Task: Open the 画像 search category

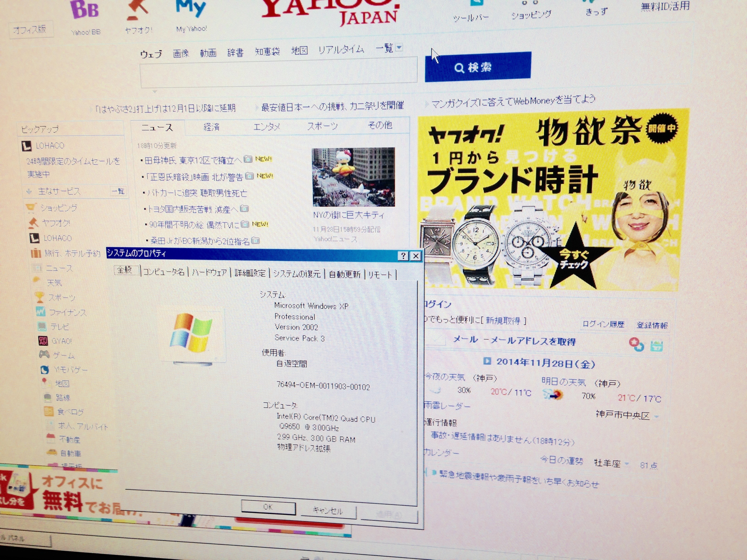Action: pos(181,53)
